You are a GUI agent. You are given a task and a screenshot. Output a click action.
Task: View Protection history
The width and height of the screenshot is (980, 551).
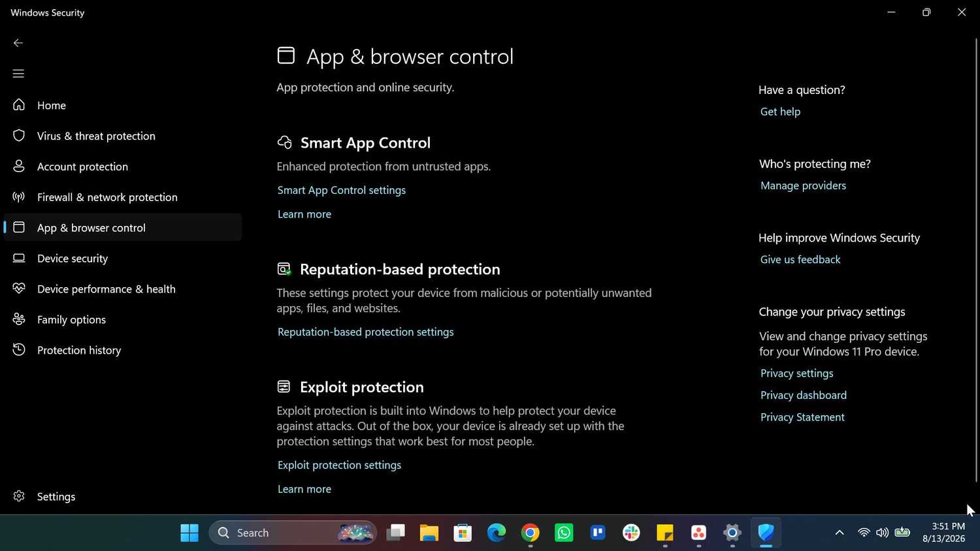123,350
